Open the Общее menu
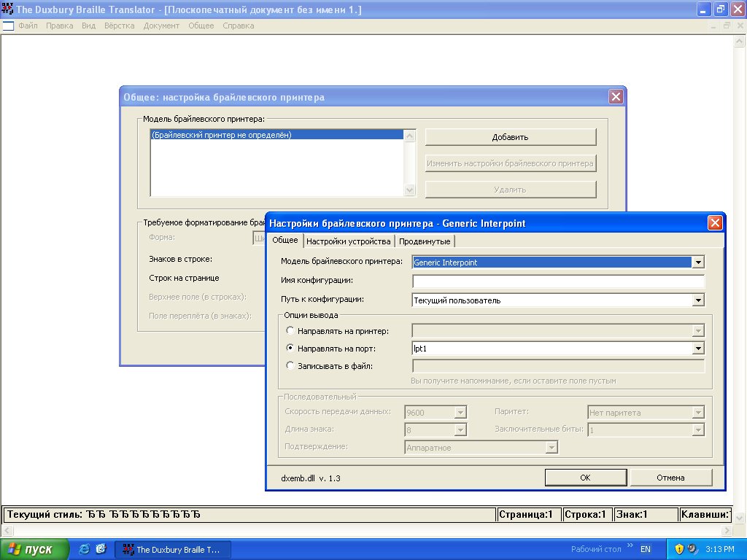 click(201, 26)
